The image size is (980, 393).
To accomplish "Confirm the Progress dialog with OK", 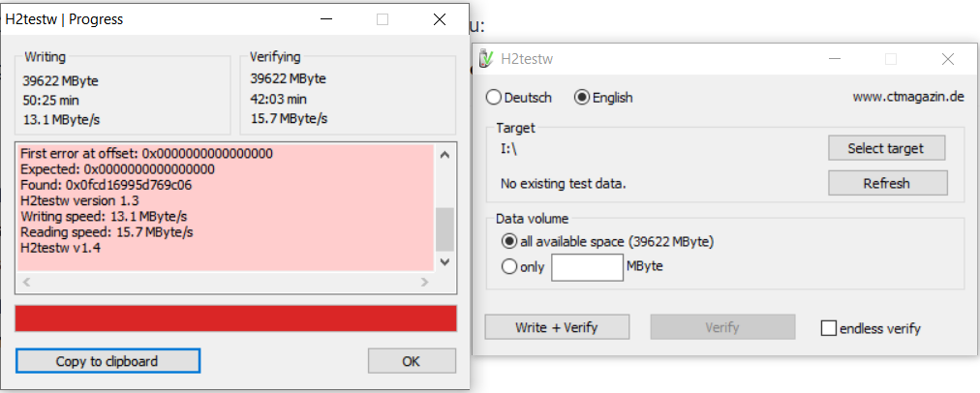I will 412,361.
